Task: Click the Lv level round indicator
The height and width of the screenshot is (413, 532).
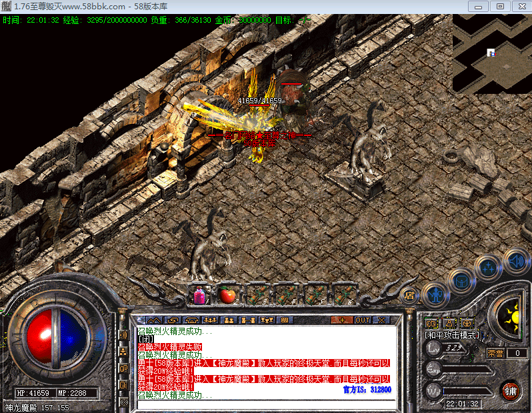Action: (x=433, y=348)
